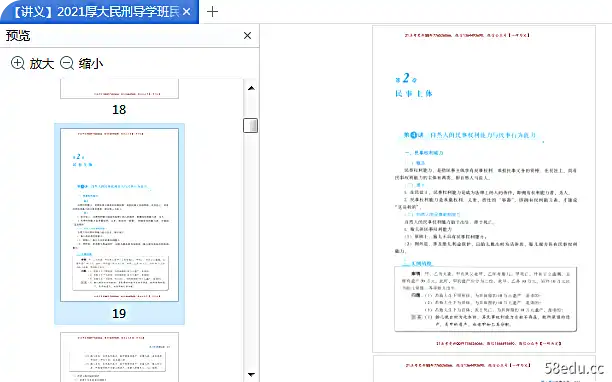This screenshot has height=382, width=612.
Task: Click the thumbnail scrollbar up arrow
Action: [251, 88]
